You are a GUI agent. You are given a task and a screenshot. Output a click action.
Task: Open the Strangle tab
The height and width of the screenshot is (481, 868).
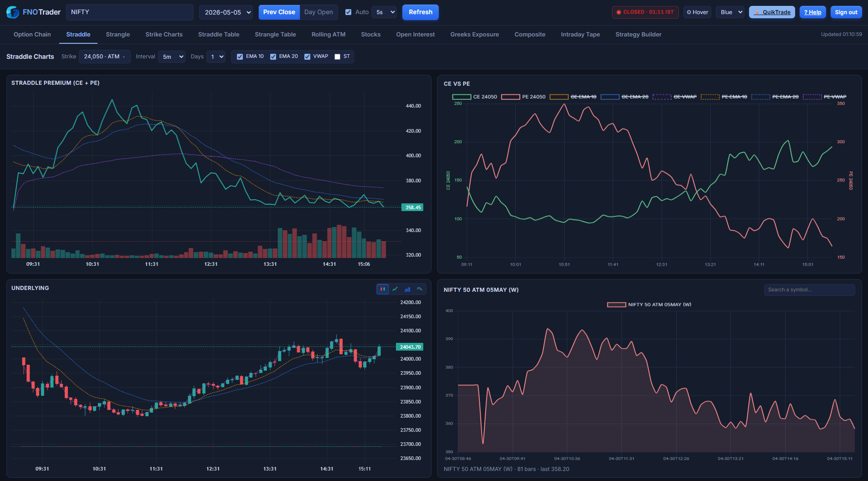click(x=118, y=35)
